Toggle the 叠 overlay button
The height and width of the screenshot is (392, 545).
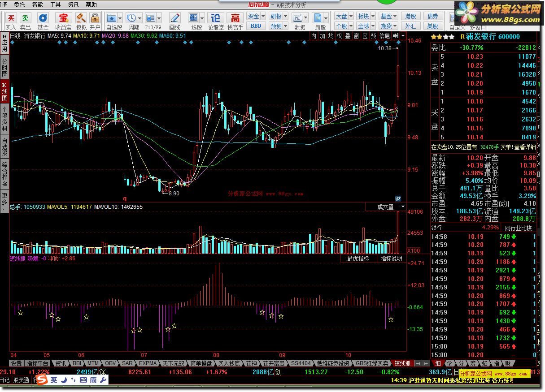tap(348, 36)
